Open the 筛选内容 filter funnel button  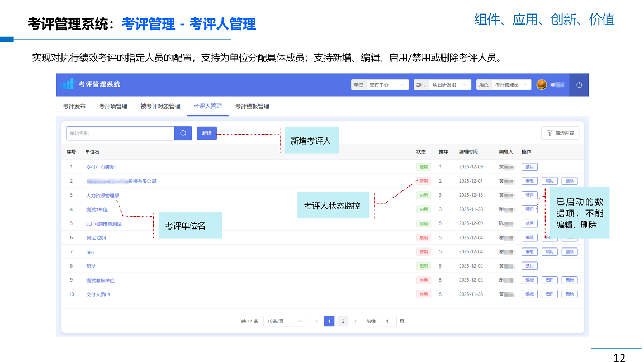pyautogui.click(x=560, y=134)
